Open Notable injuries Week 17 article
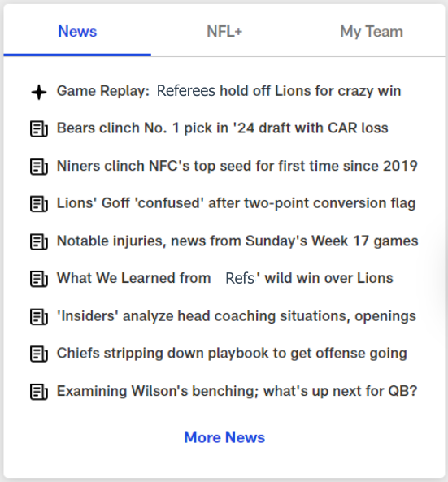 point(237,241)
